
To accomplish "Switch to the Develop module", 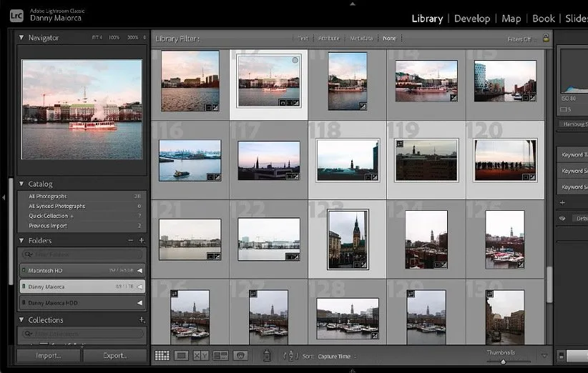I will (x=472, y=18).
